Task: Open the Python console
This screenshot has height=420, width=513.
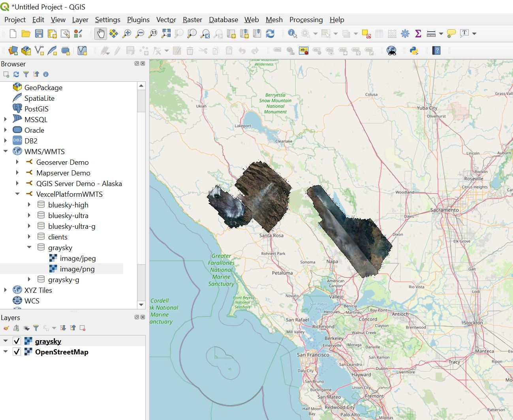Action: (x=414, y=51)
